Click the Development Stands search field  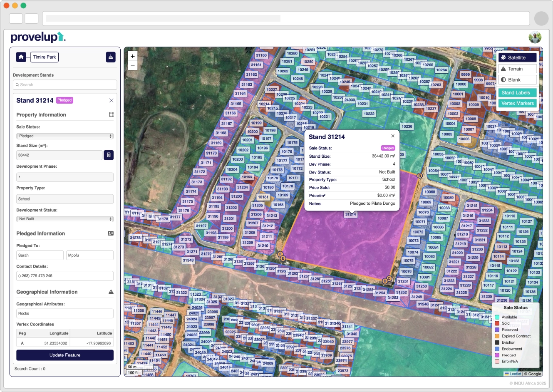(65, 85)
